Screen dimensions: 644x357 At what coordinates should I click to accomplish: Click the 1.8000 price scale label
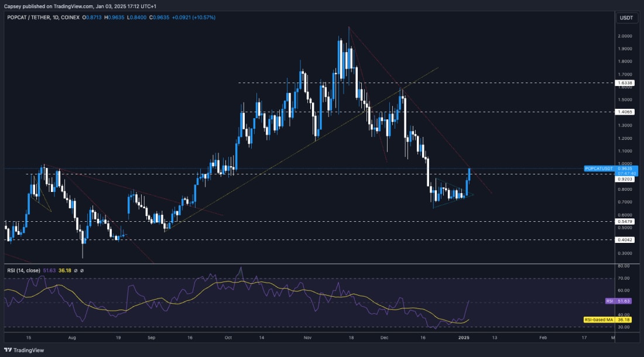pyautogui.click(x=625, y=61)
